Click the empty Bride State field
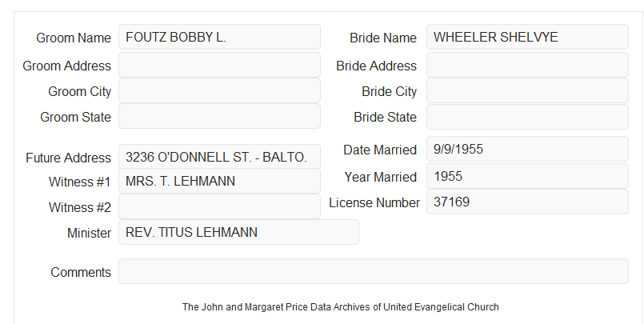The image size is (644, 324). point(527,117)
